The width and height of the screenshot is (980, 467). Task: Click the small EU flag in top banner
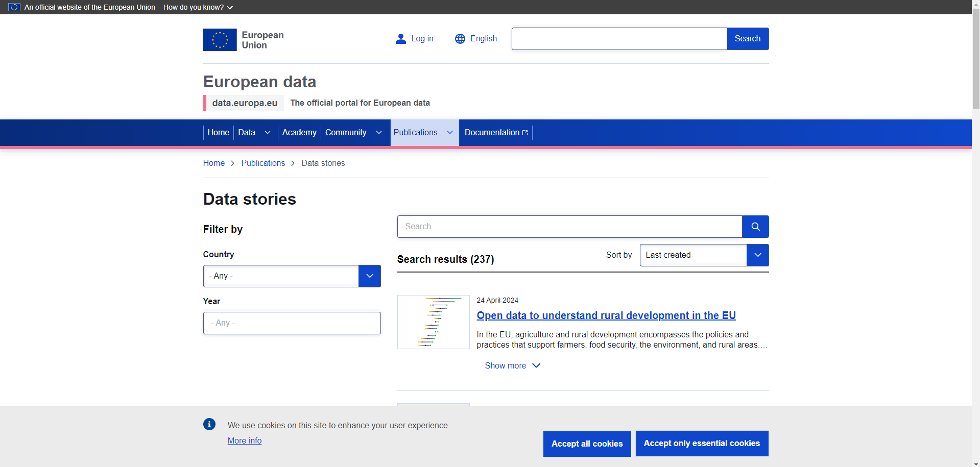click(x=14, y=7)
